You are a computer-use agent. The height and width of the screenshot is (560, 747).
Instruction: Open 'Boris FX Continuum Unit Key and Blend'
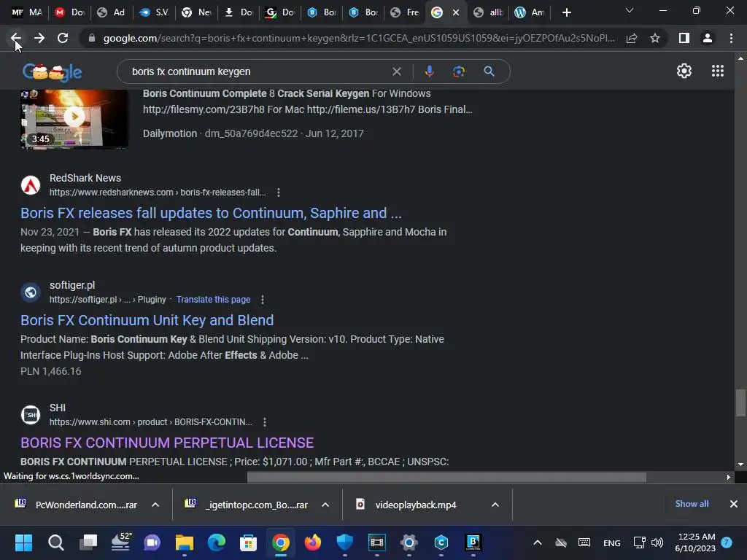(147, 320)
